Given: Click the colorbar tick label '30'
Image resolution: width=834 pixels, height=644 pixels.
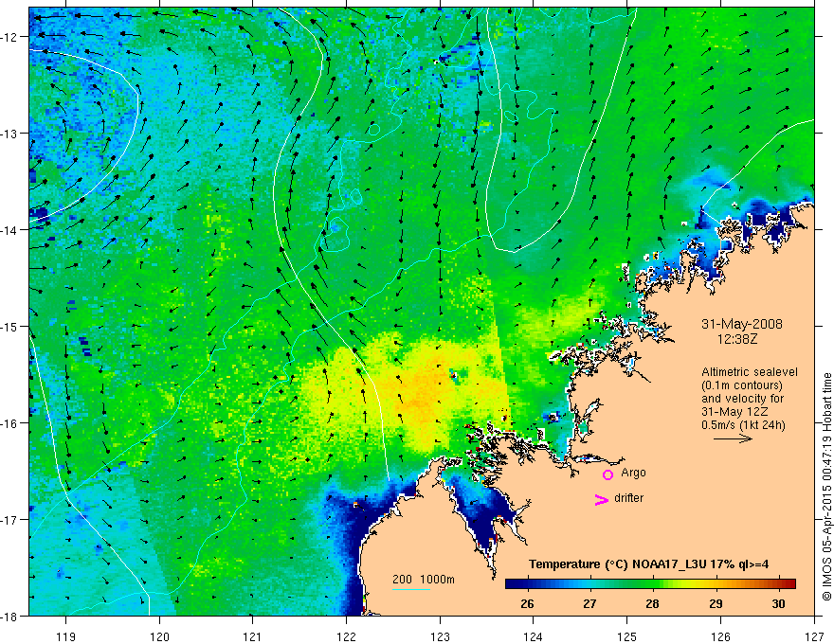Looking at the screenshot, I should click(779, 604).
